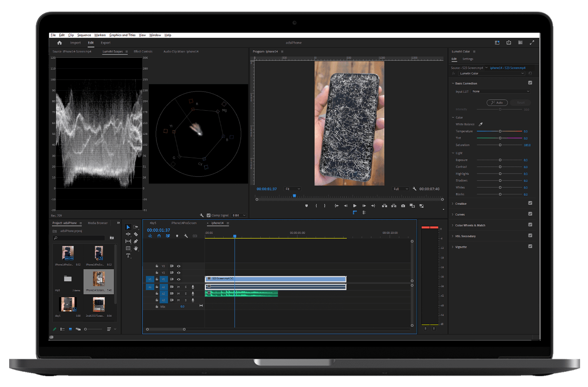Expand the Creative section
Image resolution: width=588 pixels, height=387 pixels.
453,203
